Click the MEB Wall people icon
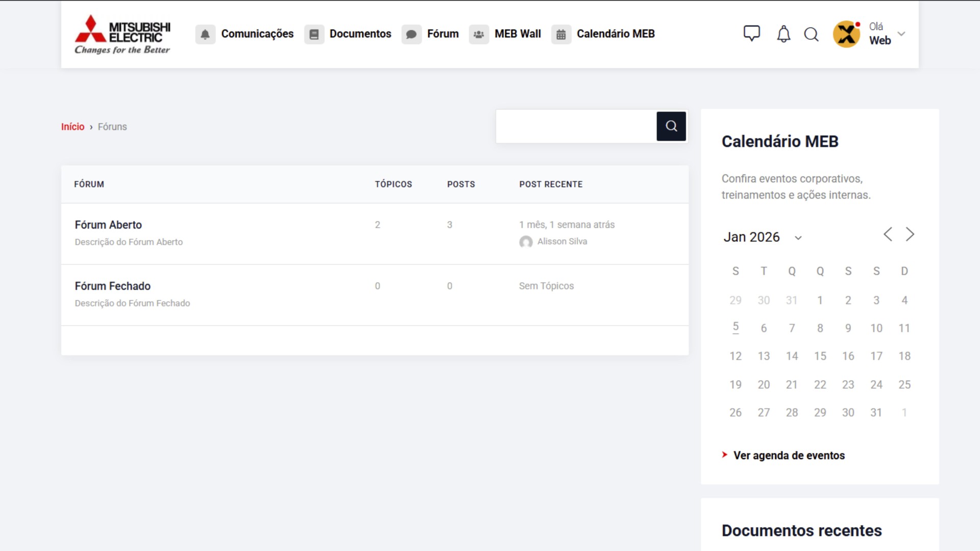 [479, 34]
